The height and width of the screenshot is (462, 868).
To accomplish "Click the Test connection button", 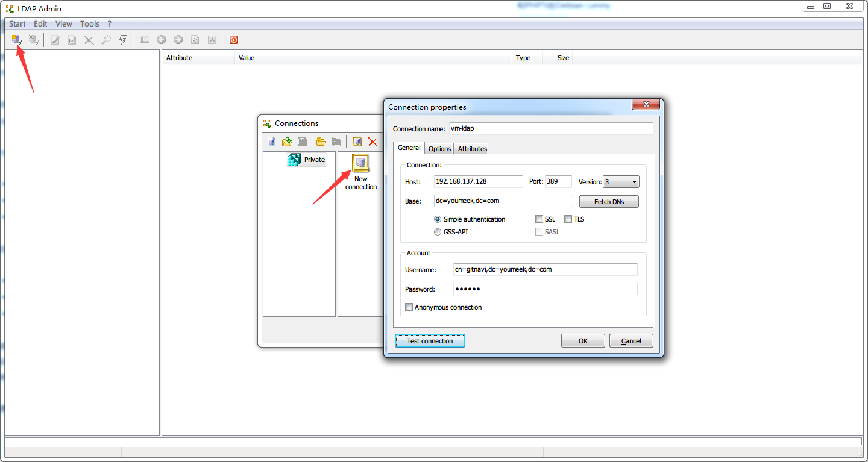I will point(430,340).
